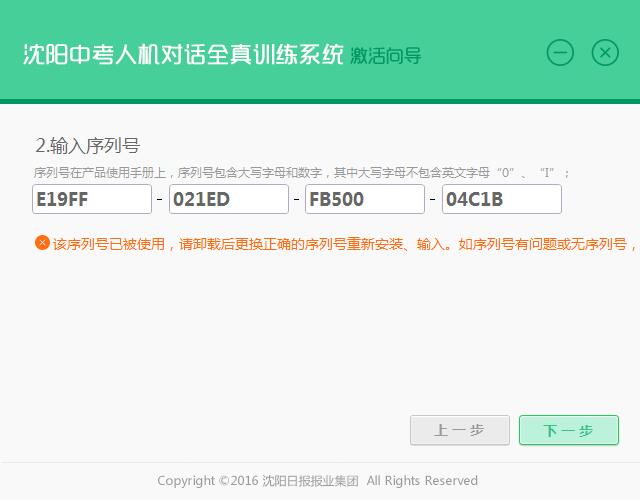Screen dimensions: 640x500
Task: Focus the fourth serial field 04C1B
Action: coord(502,199)
